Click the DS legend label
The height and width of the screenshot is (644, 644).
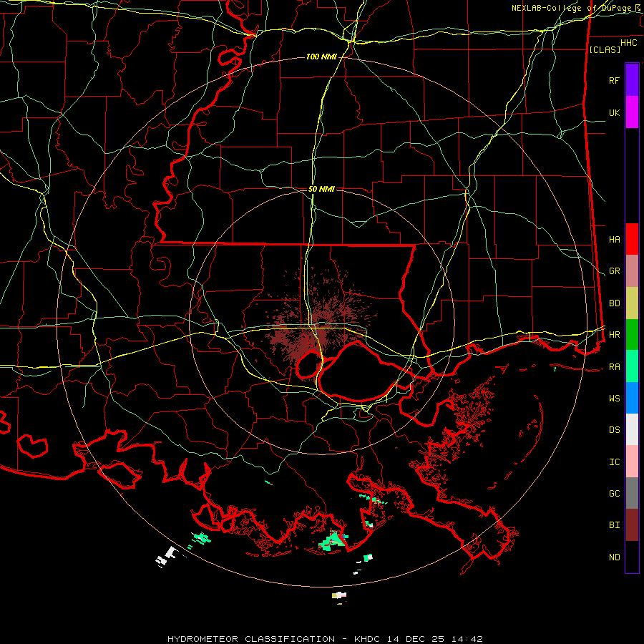614,430
